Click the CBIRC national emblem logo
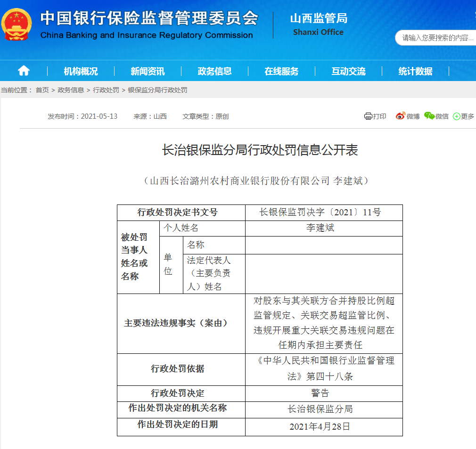Viewport: 476px width, 449px height. tap(16, 23)
